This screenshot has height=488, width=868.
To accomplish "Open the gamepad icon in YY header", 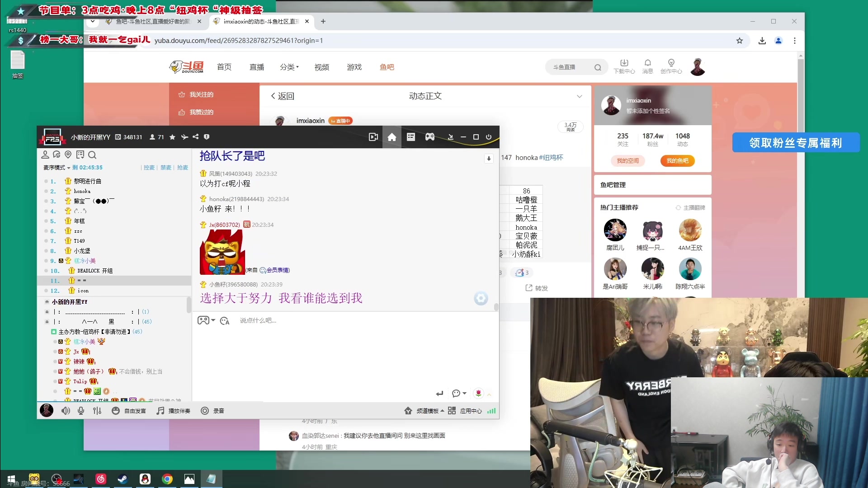I will click(430, 137).
